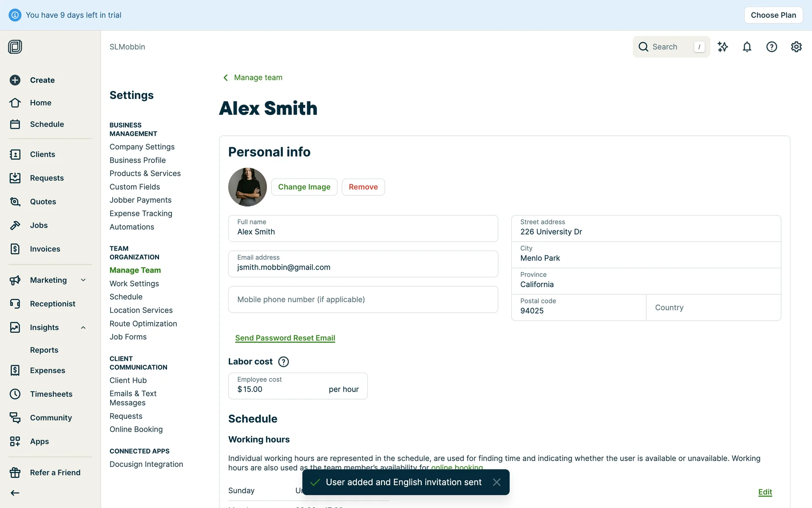Click the Change Image button
This screenshot has height=508, width=812.
click(304, 187)
